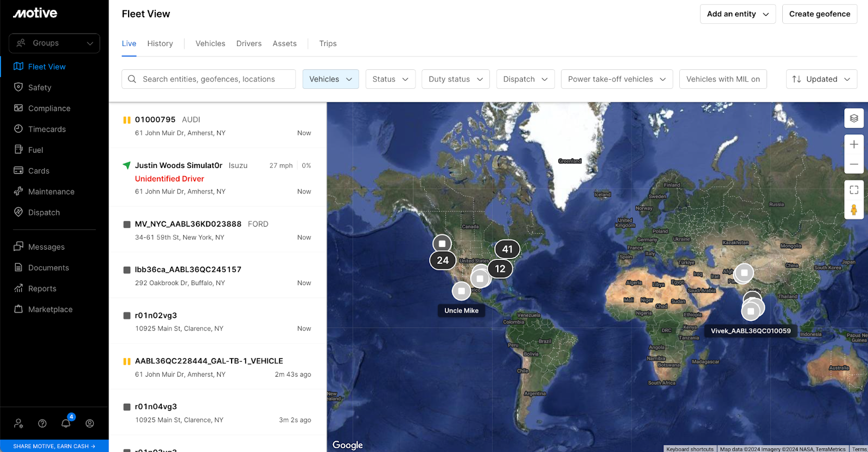Toggle the Vehicles with MIL on filter

(x=723, y=79)
